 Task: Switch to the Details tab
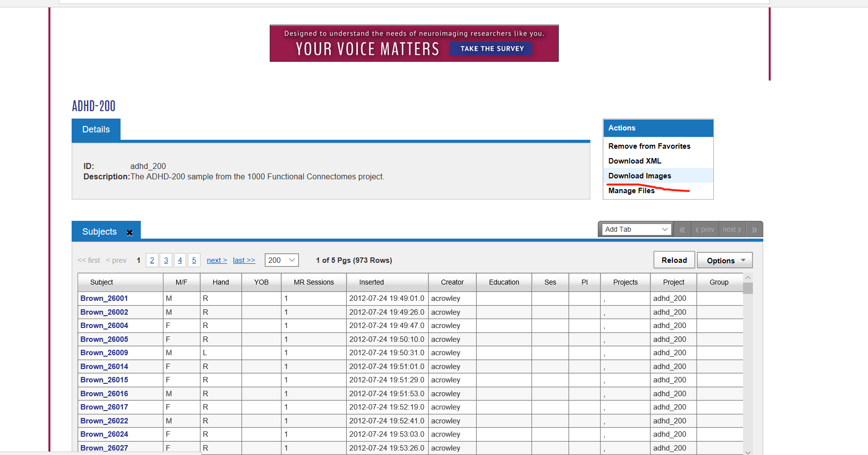pyautogui.click(x=96, y=129)
